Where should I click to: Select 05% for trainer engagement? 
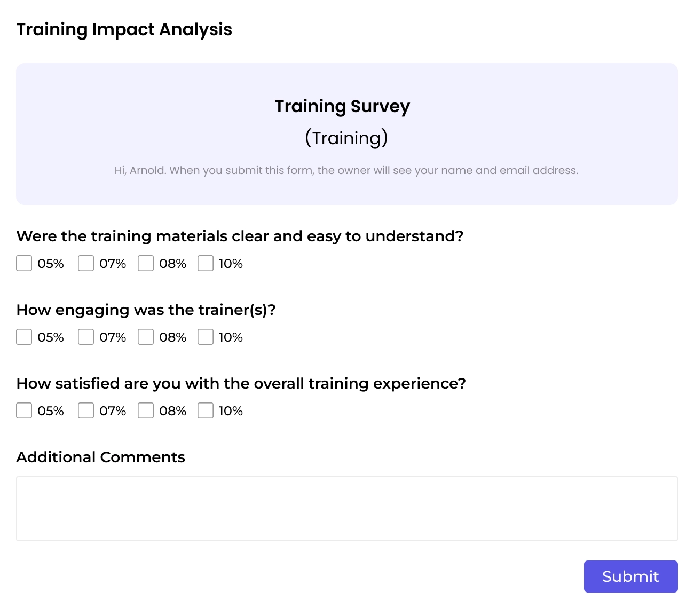tap(24, 337)
